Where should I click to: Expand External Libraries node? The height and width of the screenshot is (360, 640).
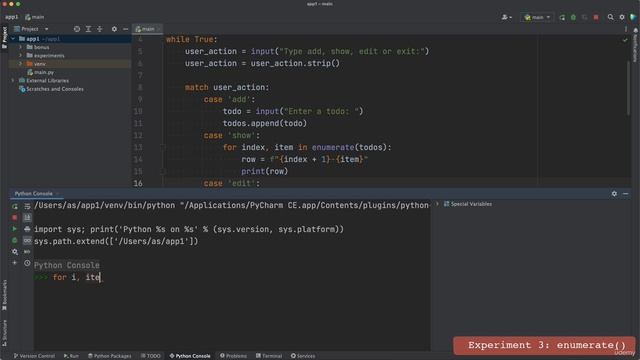click(13, 80)
